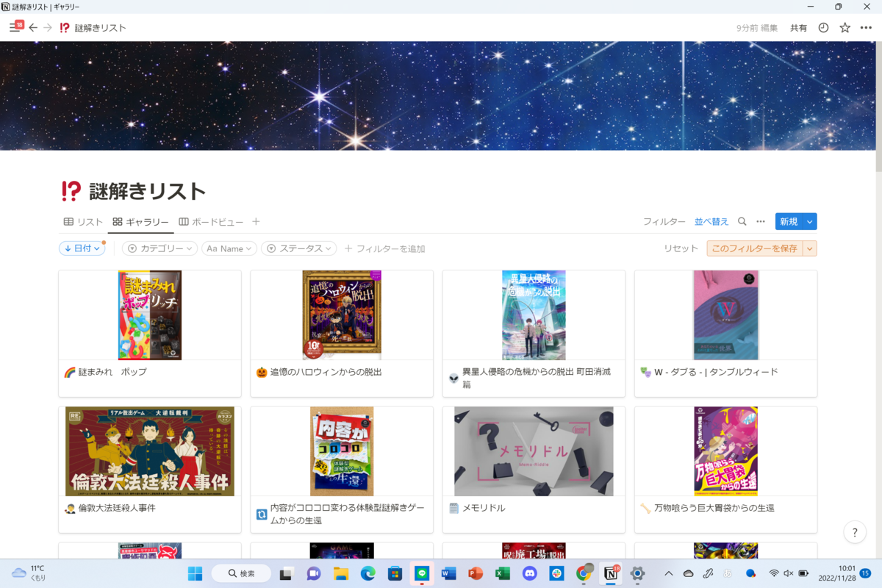Open Windows Start menu

click(x=196, y=573)
